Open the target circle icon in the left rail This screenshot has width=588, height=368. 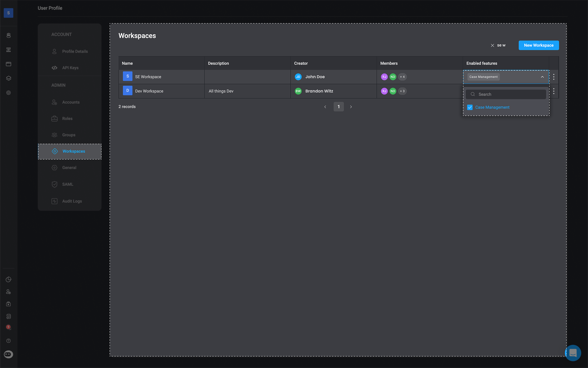pyautogui.click(x=9, y=93)
